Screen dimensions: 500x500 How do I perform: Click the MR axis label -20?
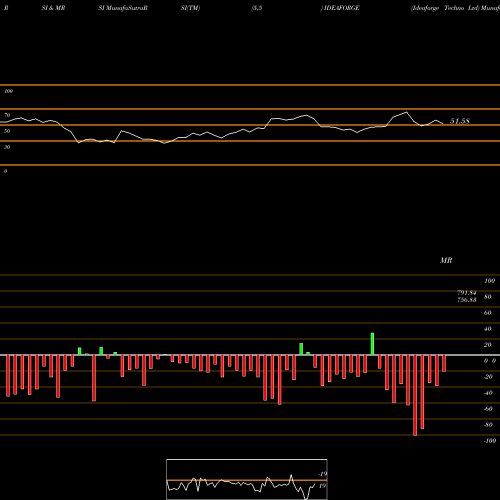(488, 377)
